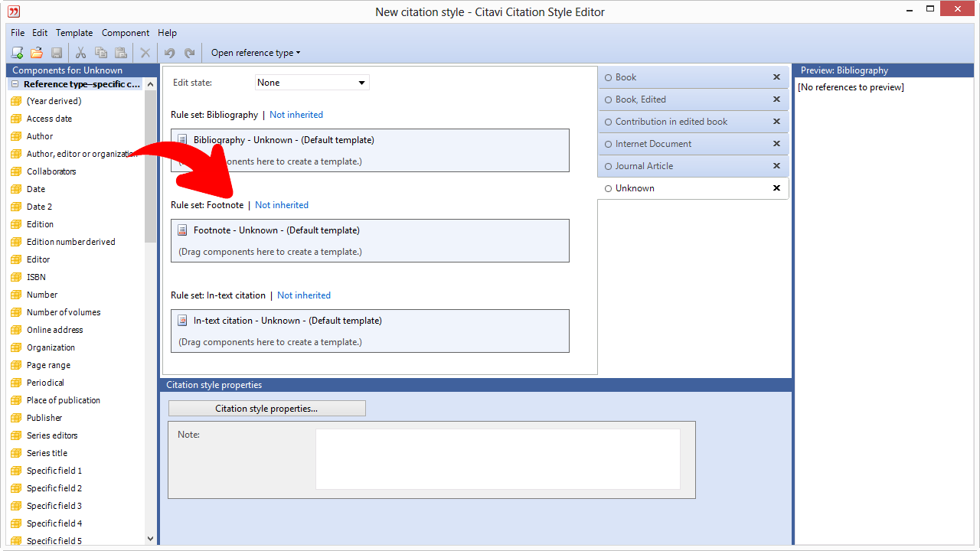This screenshot has height=551, width=980.
Task: Open the Edit state dropdown
Action: (312, 83)
